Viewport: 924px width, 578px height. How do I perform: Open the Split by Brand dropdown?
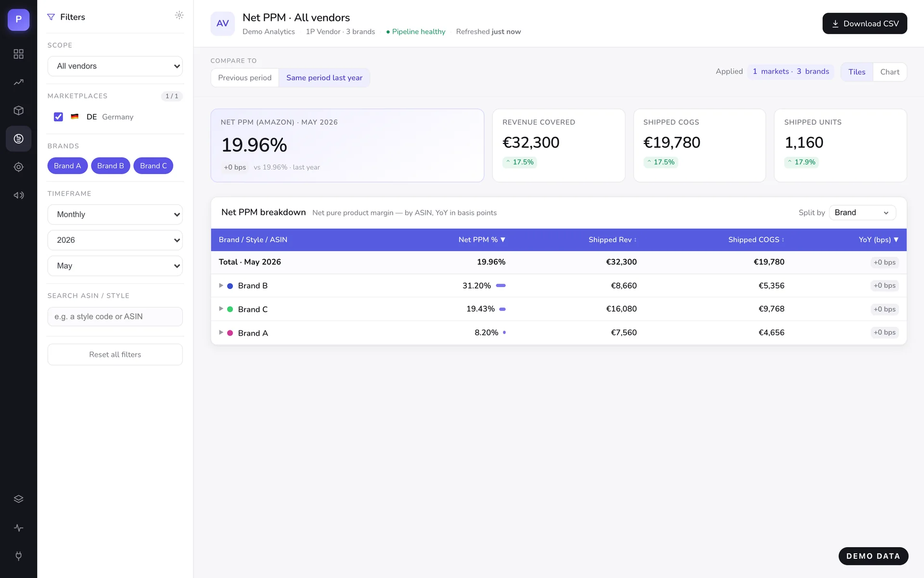(862, 212)
